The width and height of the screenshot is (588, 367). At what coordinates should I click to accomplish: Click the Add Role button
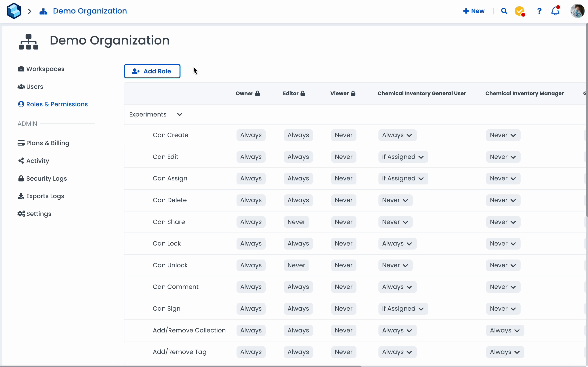(x=152, y=71)
